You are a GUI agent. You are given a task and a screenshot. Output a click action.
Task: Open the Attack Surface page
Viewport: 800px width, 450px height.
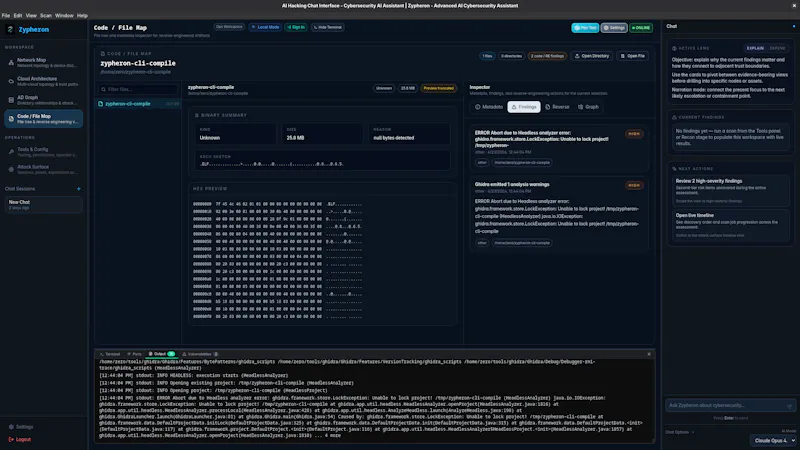tap(43, 169)
